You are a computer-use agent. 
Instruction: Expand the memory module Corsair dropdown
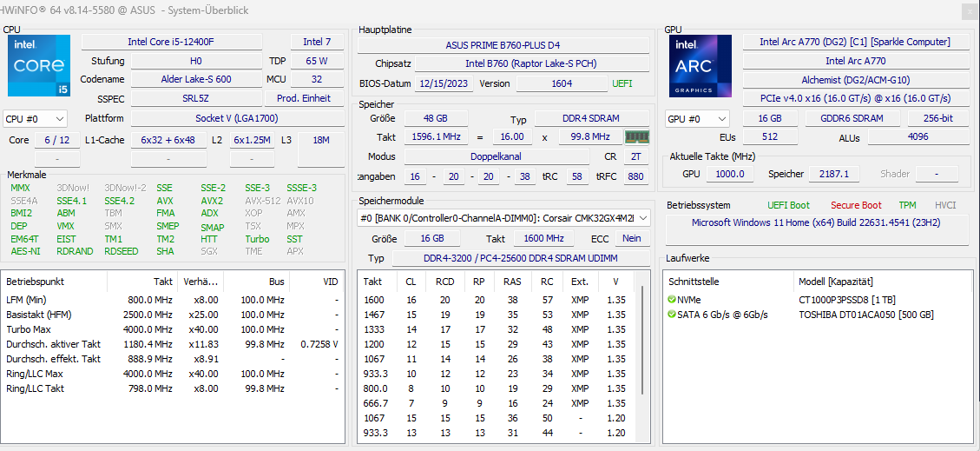pyautogui.click(x=503, y=218)
